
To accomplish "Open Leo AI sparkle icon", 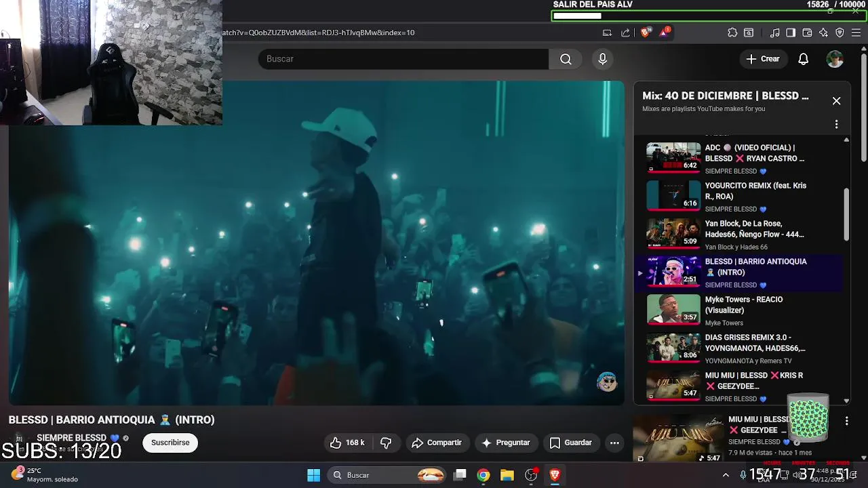I will coord(823,33).
